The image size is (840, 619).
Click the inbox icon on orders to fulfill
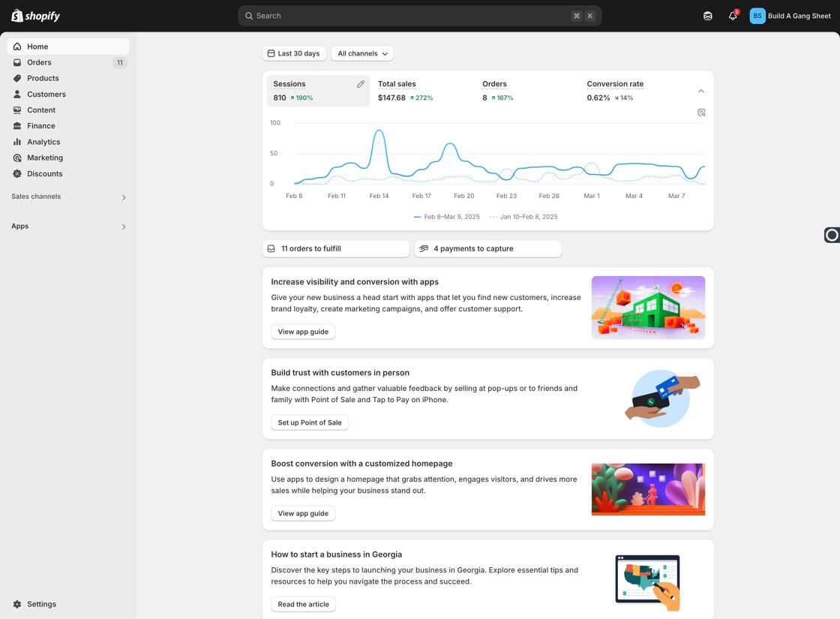[x=271, y=248]
